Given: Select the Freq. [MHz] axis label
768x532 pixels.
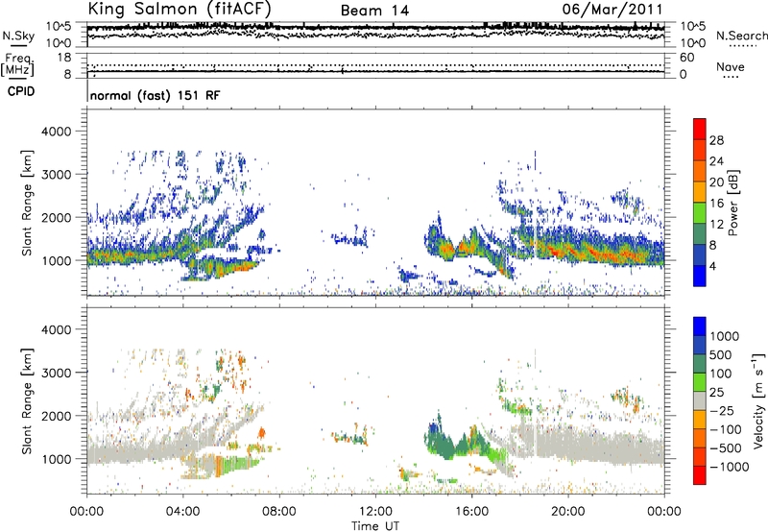Looking at the screenshot, I should [17, 64].
